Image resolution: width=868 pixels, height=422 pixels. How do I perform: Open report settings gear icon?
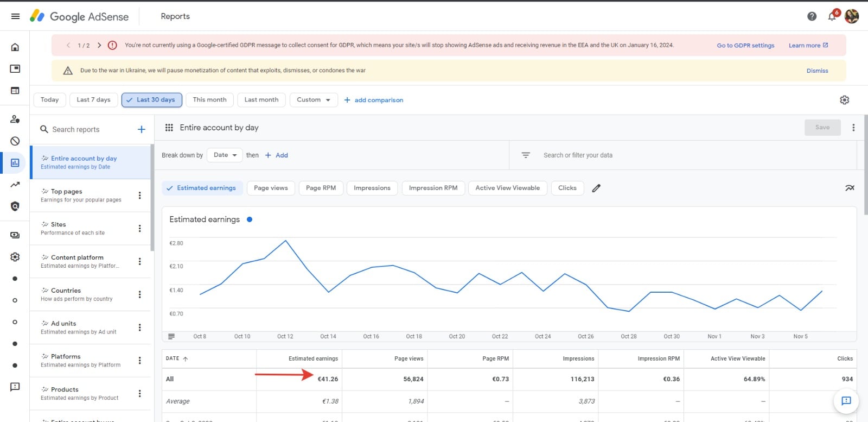[x=845, y=100]
